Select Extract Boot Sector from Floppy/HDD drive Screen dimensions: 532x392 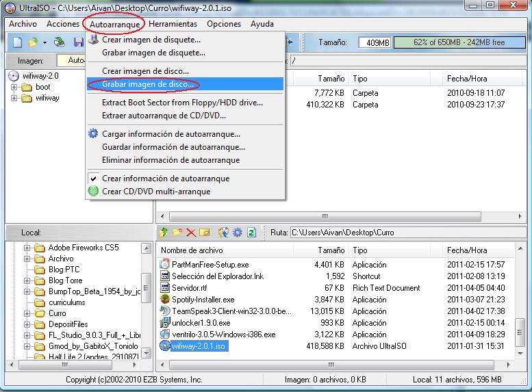(x=186, y=103)
